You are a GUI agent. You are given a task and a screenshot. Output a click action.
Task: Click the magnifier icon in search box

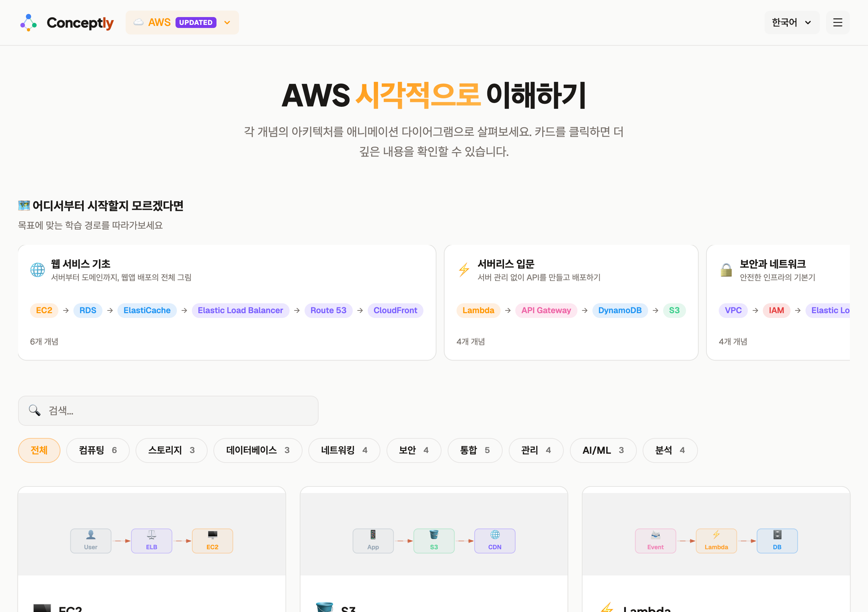(x=34, y=410)
